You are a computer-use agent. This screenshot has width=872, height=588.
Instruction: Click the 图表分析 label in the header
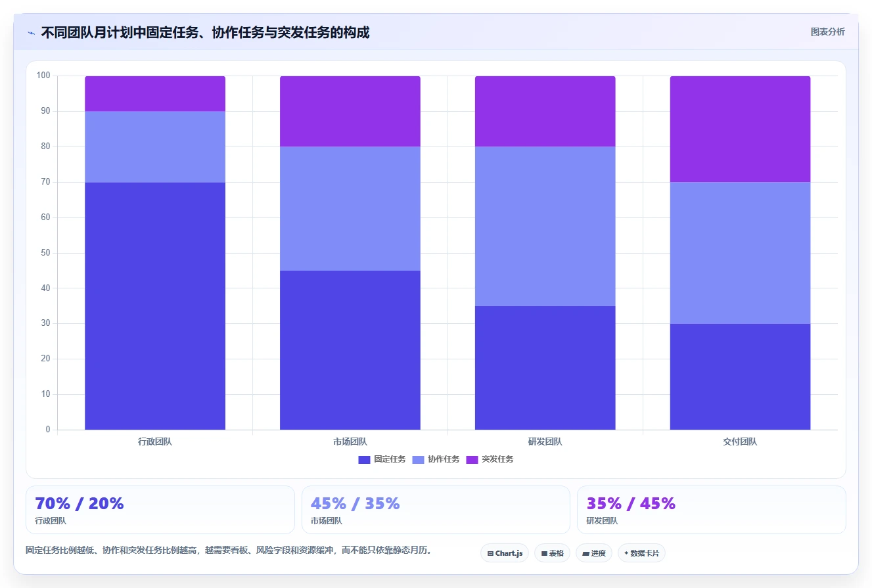[827, 32]
